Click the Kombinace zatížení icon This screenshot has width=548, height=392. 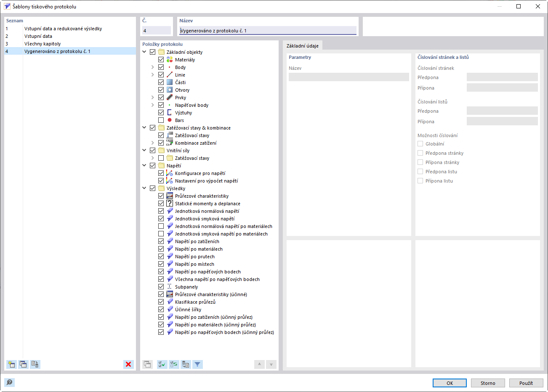[x=170, y=143]
